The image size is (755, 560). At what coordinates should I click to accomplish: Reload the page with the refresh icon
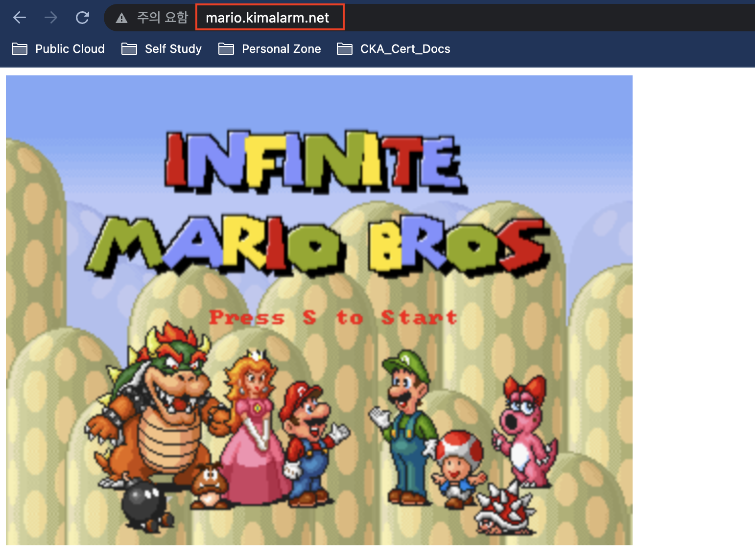pos(82,18)
